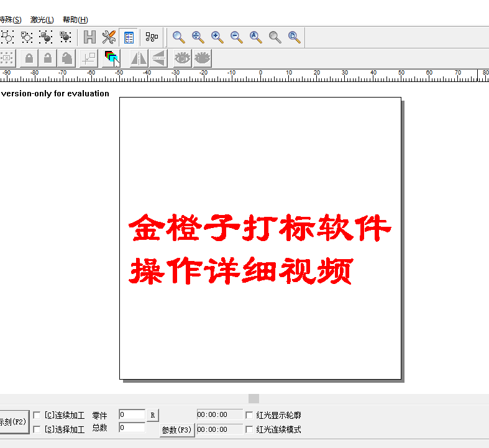Select the red text 操作详细视频 on canvas
489x448 pixels.
coord(241,271)
